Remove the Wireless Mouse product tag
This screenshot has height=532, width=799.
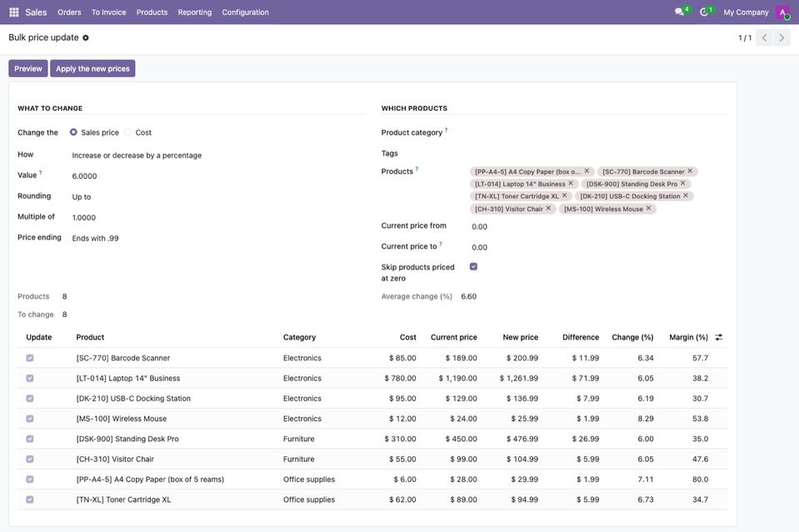649,208
